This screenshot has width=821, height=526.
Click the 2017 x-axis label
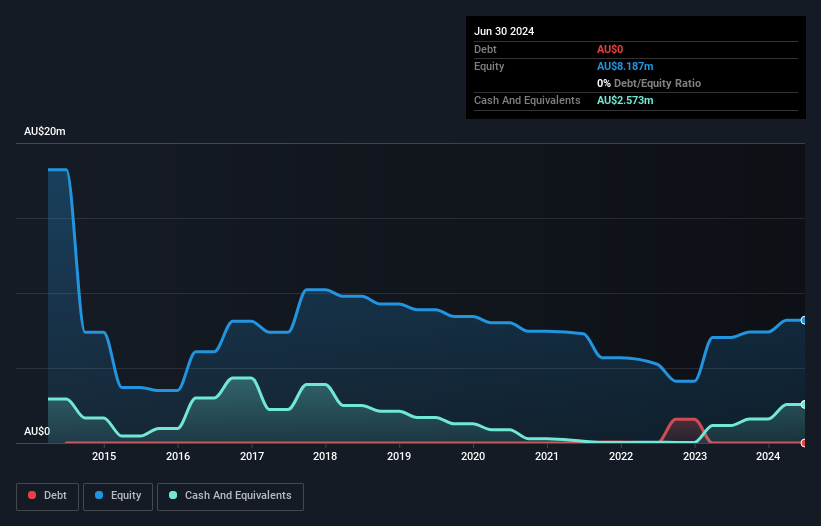[252, 456]
